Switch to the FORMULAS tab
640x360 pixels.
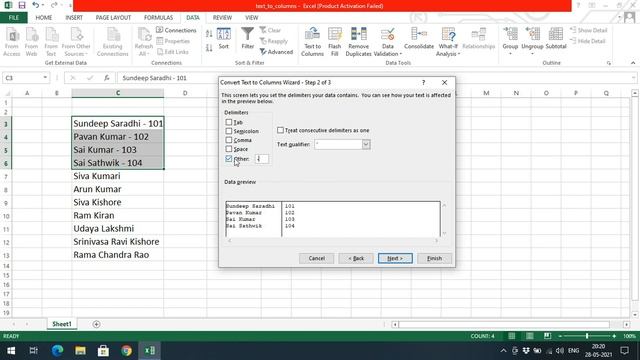158,18
